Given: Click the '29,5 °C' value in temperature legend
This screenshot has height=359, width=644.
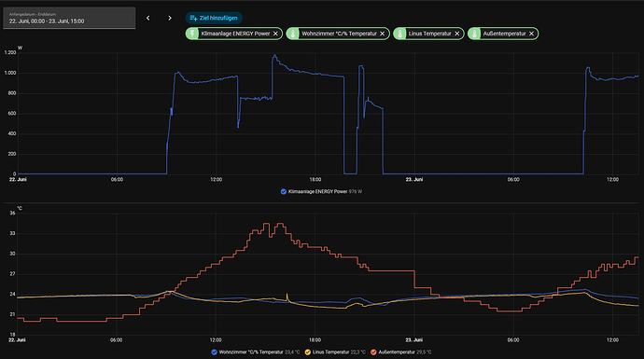Looking at the screenshot, I should (424, 352).
